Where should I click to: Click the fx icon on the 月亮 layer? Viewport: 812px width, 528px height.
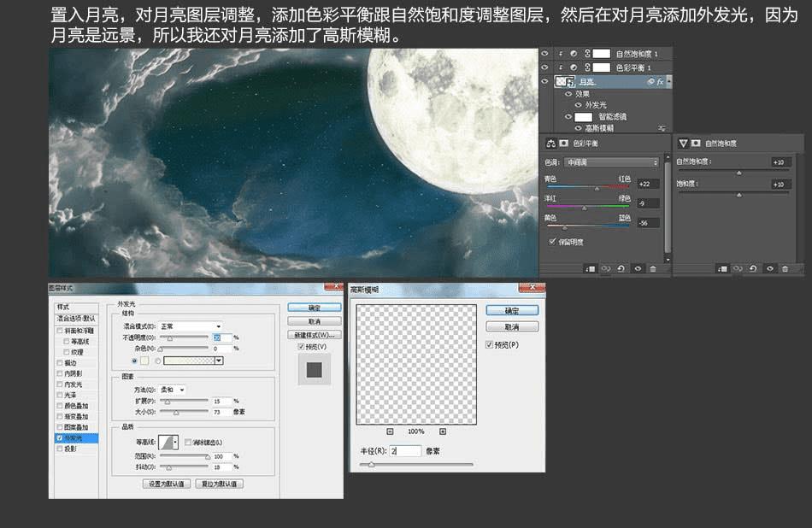click(x=658, y=81)
